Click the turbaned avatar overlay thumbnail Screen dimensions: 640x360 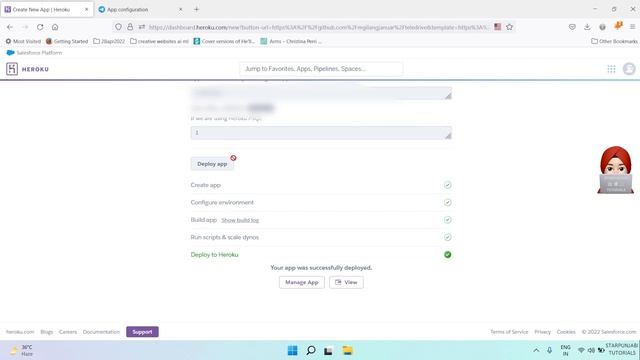[x=616, y=170]
